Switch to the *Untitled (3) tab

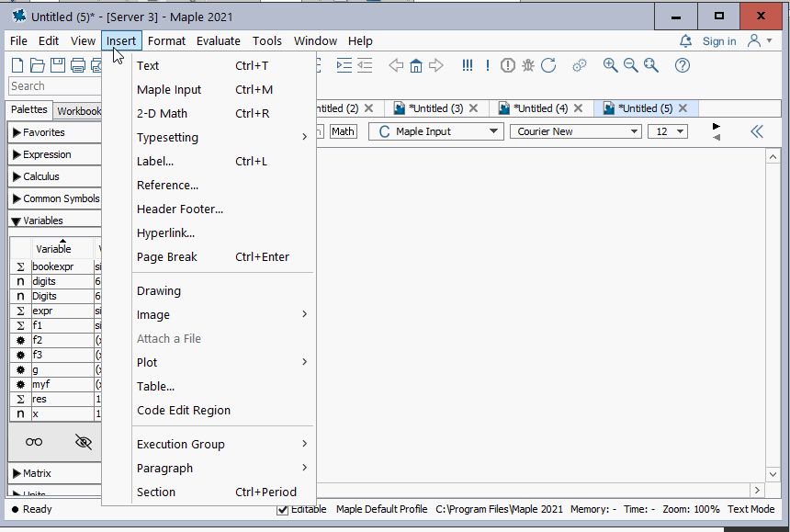435,108
